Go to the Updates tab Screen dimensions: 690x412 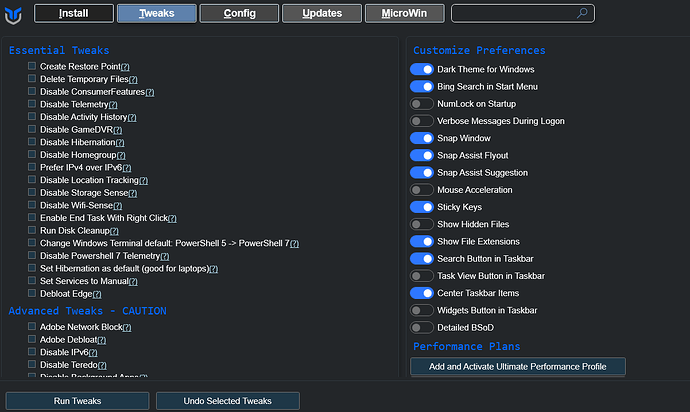[x=321, y=14]
